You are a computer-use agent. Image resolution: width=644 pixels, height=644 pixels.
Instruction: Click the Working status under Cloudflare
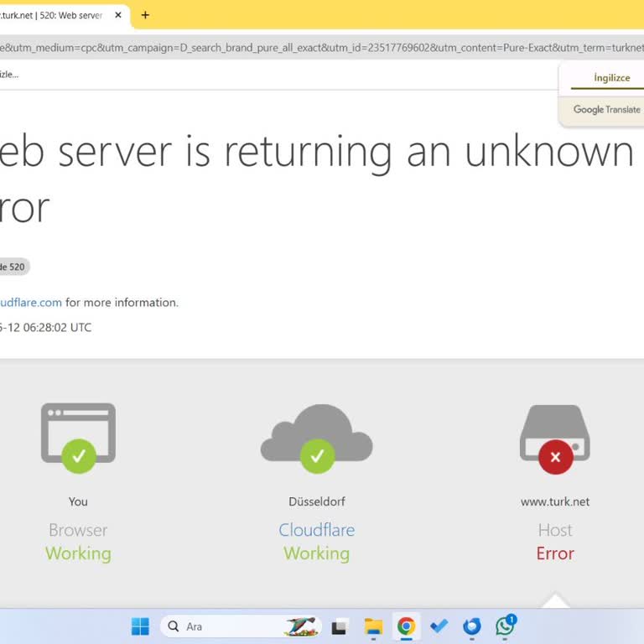[x=317, y=553]
